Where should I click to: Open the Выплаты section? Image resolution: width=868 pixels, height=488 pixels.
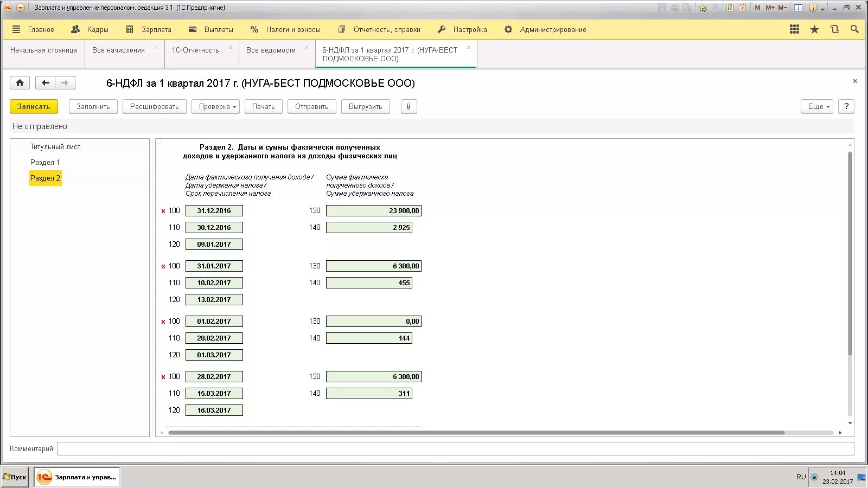click(211, 29)
